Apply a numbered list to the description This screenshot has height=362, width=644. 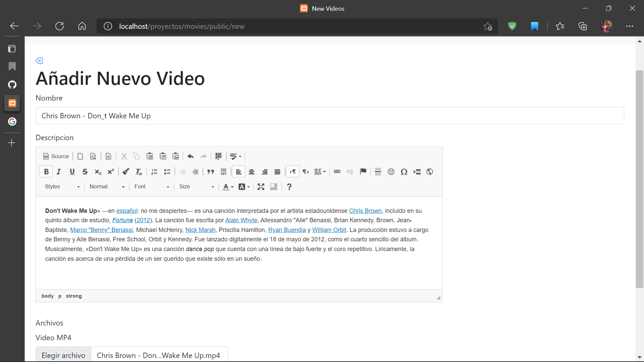(154, 171)
